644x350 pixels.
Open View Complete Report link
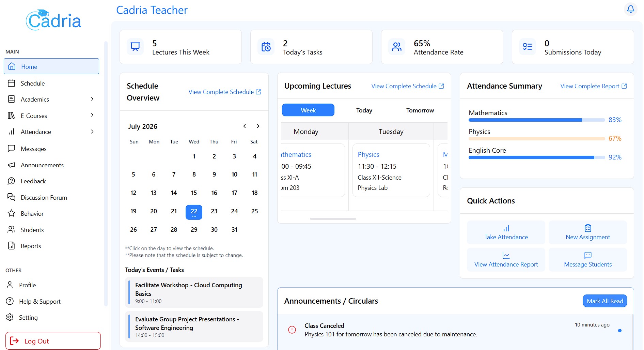(x=594, y=86)
